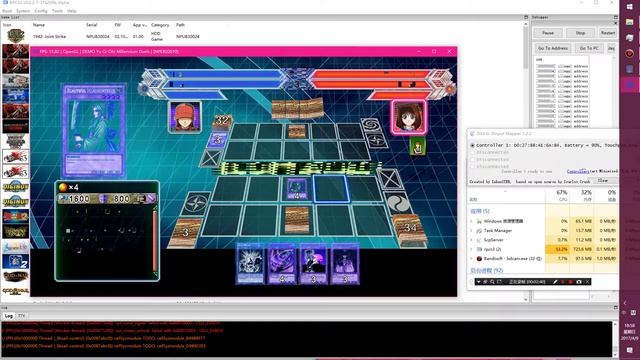Click taskbar clock showing 2017/4/9
This screenshot has width=640, height=360.
tap(630, 332)
